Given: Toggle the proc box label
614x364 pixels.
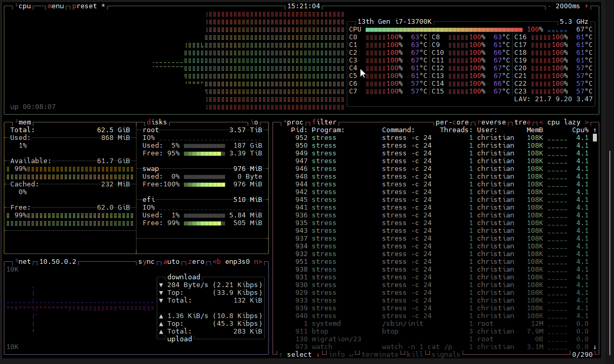Looking at the screenshot, I should point(294,122).
